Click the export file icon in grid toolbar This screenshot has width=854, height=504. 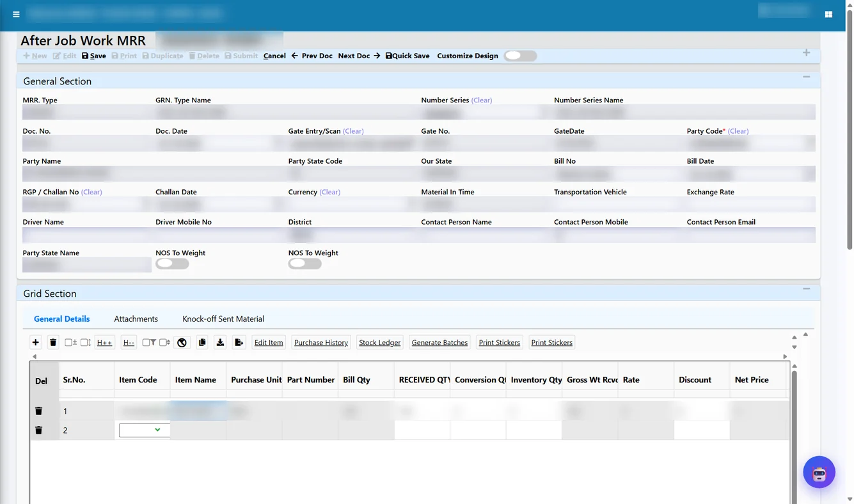[239, 342]
